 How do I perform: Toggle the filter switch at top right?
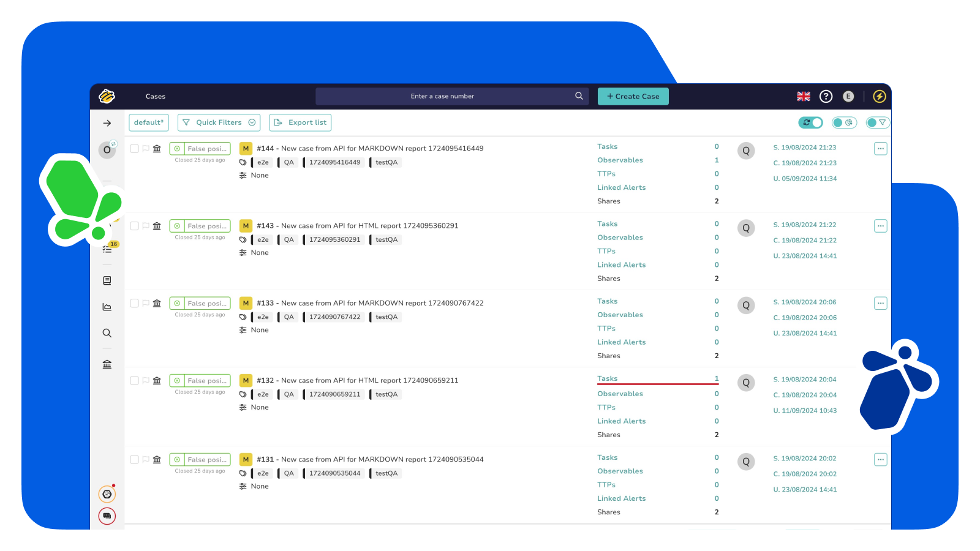tap(877, 122)
